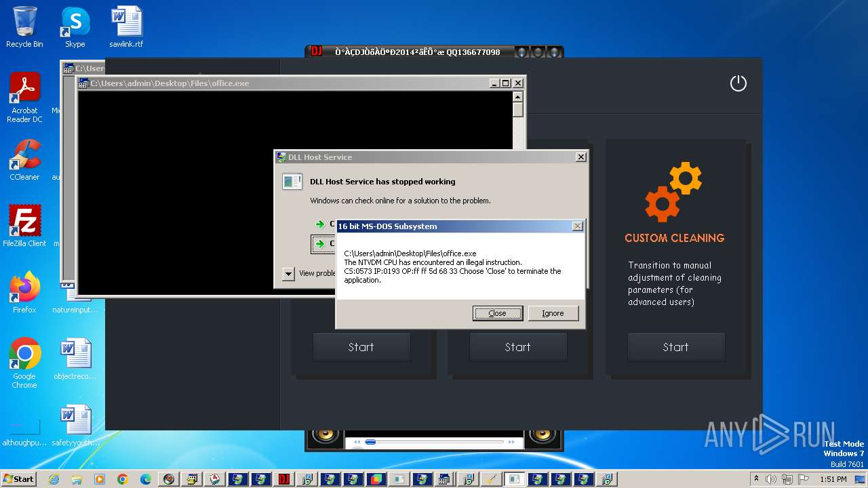Screen dimensions: 868x488
Task: Open the sawlink.rtf document
Action: (x=126, y=27)
